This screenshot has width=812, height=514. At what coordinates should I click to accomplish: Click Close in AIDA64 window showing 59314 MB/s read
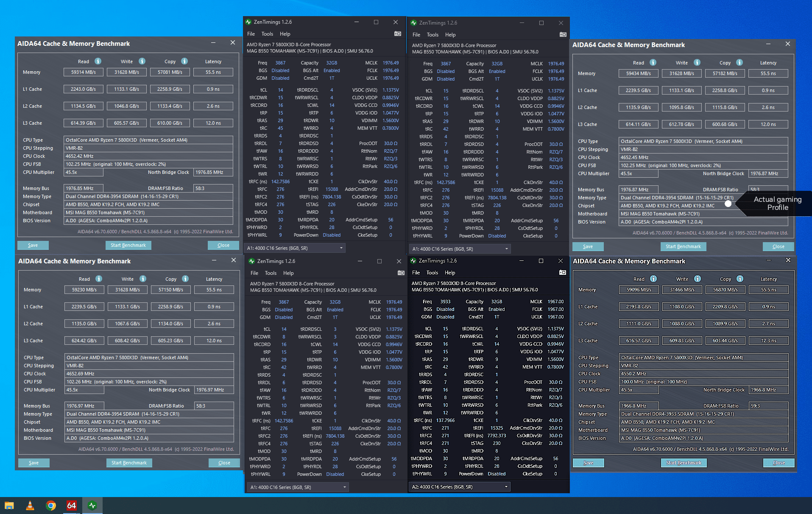[223, 245]
